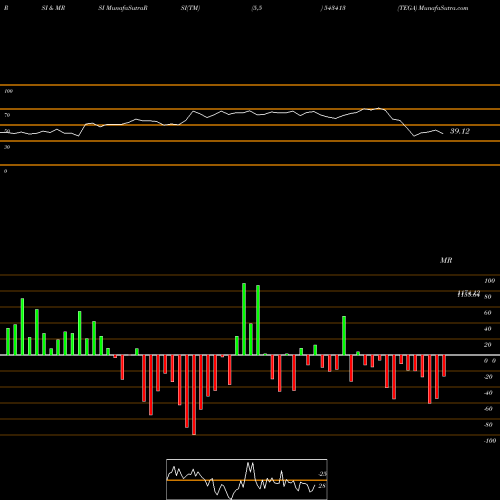Viewport: 500px width, 500px height.
Task: Click the RSI value 39.12
Action: (x=460, y=131)
